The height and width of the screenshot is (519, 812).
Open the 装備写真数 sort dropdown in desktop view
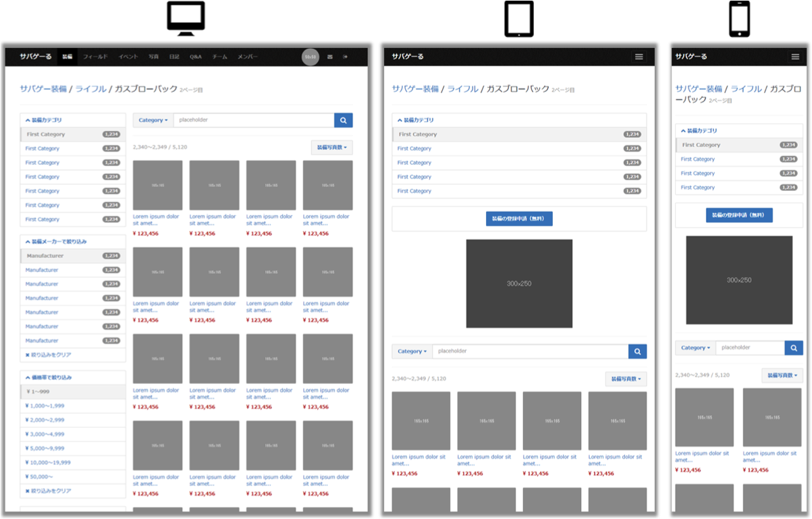(x=332, y=147)
